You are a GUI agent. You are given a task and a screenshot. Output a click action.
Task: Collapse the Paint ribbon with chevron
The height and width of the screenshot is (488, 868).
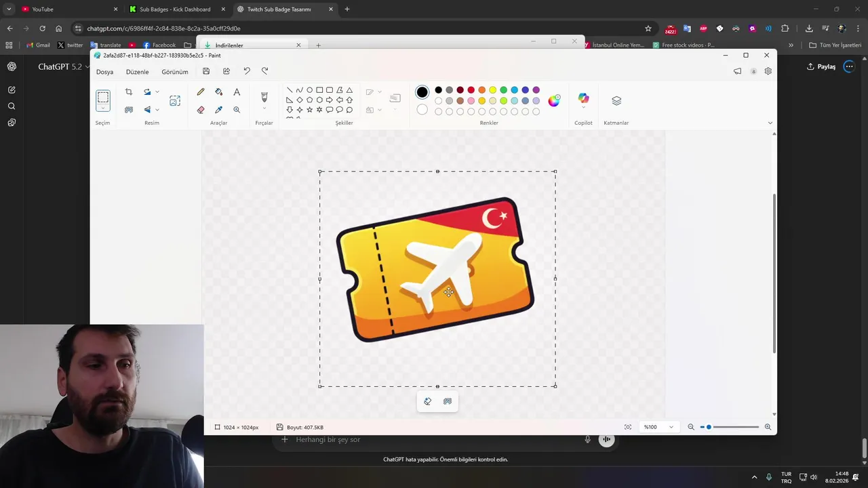pos(770,123)
